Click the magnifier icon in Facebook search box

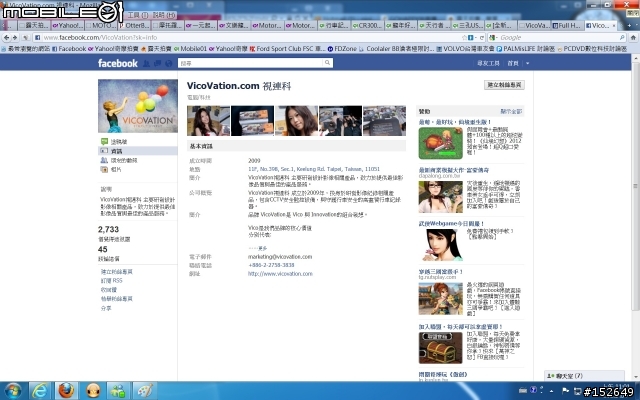(327, 63)
